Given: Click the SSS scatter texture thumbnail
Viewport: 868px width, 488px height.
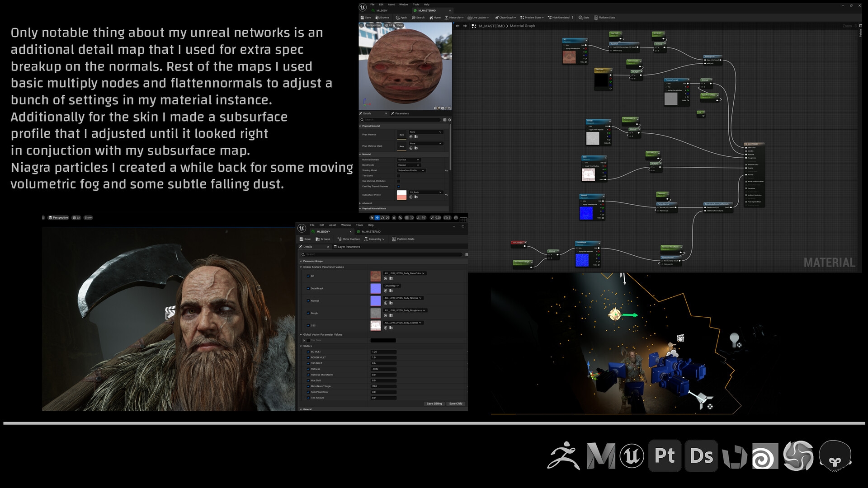Looking at the screenshot, I should coord(376,325).
